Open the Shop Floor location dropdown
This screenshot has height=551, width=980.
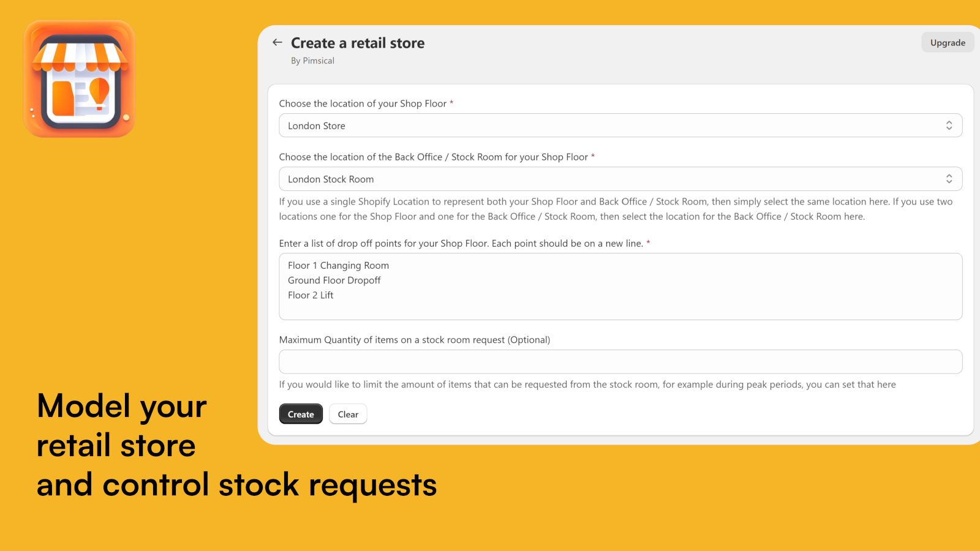[620, 126]
